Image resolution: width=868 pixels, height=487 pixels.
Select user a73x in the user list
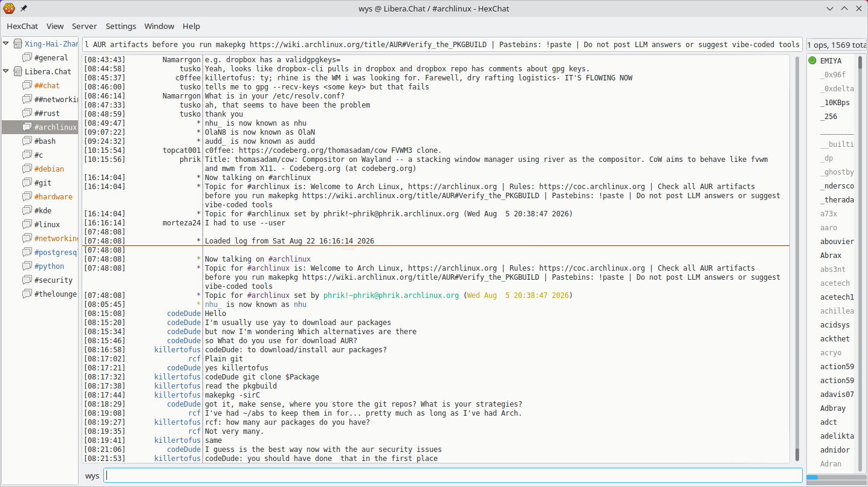[x=829, y=214]
